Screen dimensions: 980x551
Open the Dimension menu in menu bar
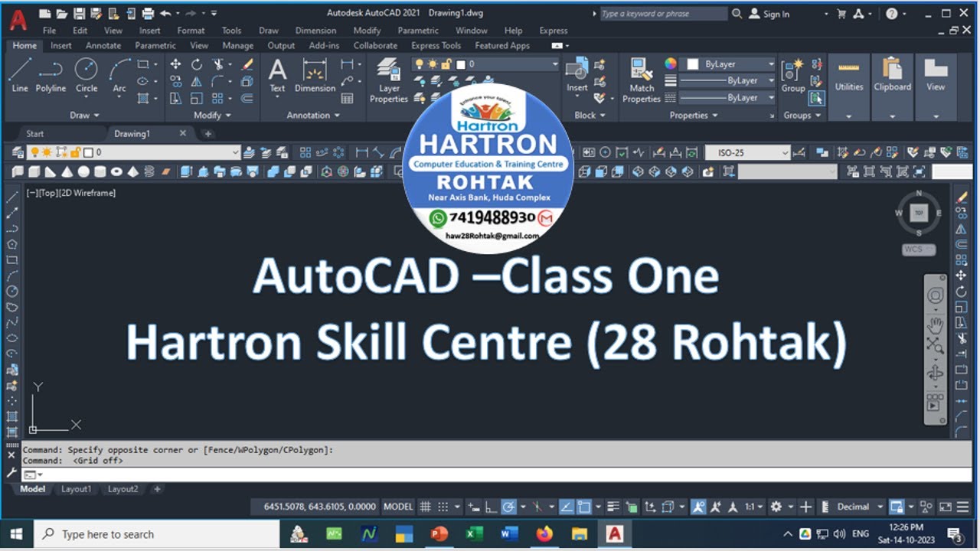pyautogui.click(x=315, y=31)
